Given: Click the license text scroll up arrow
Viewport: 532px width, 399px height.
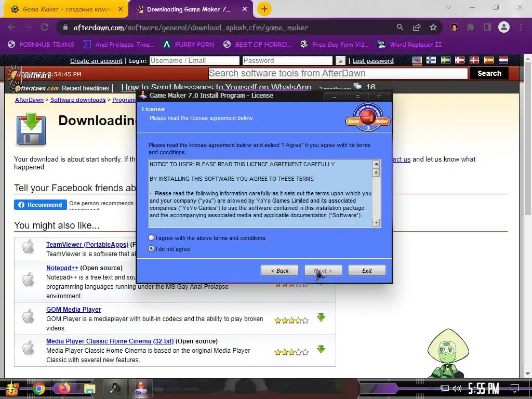Looking at the screenshot, I should (x=376, y=164).
